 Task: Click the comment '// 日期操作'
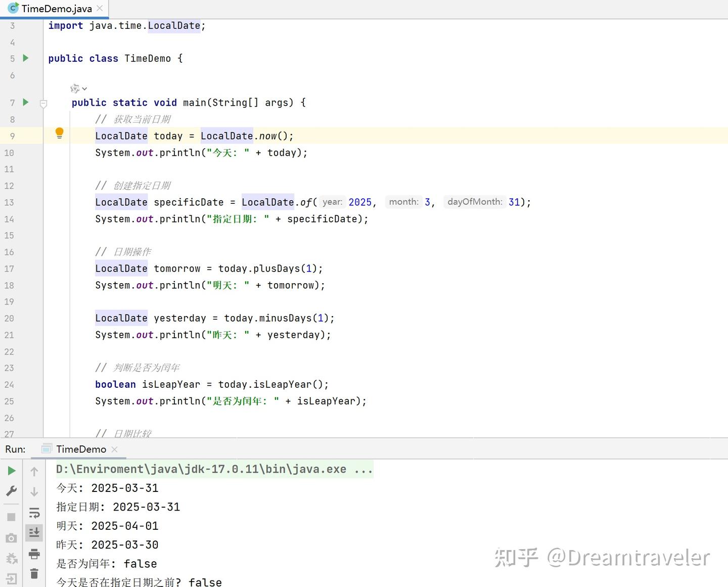coord(123,252)
